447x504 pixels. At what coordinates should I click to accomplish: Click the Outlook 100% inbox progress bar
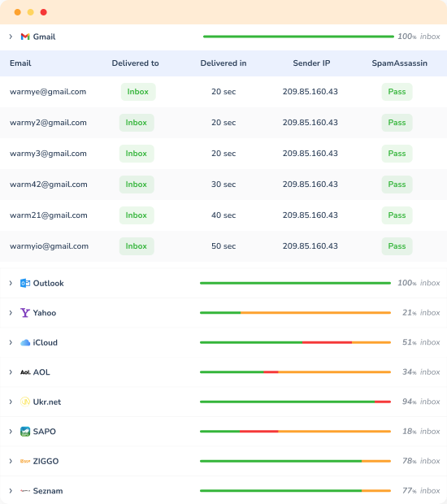coord(295,283)
